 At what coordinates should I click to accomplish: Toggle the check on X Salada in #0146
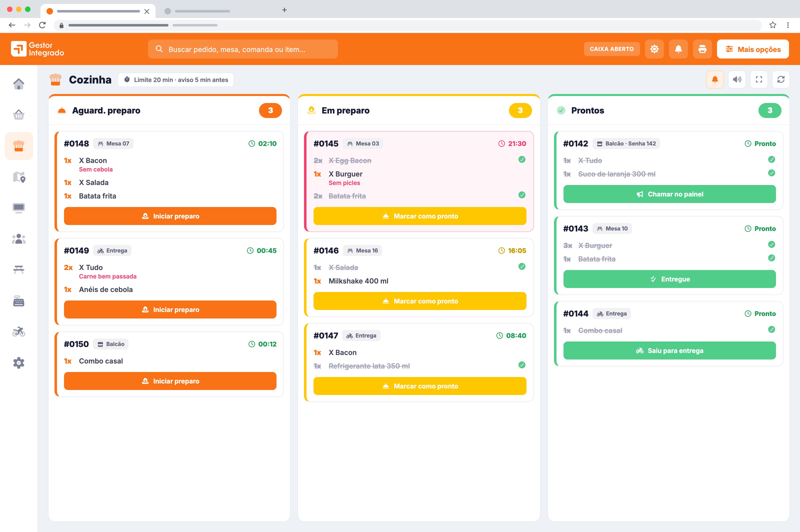(522, 266)
